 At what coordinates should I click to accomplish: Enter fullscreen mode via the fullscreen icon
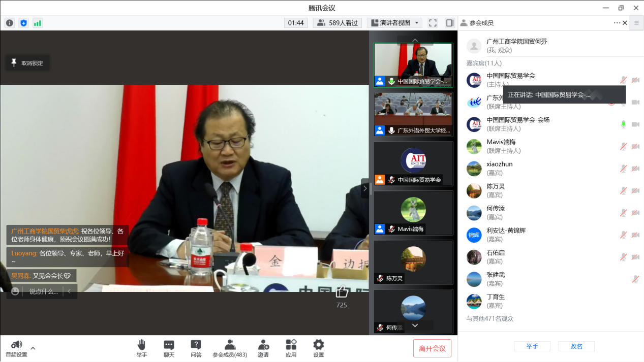(433, 23)
